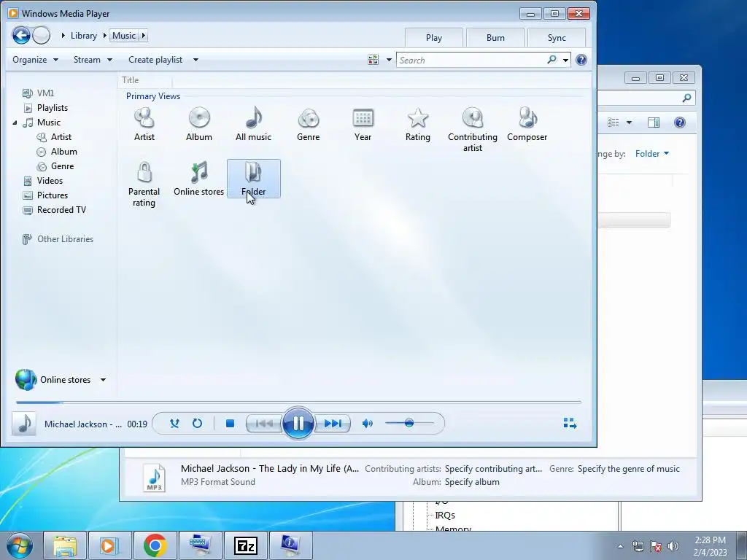Click Library in the breadcrumb
This screenshot has height=560, width=747.
[x=83, y=36]
